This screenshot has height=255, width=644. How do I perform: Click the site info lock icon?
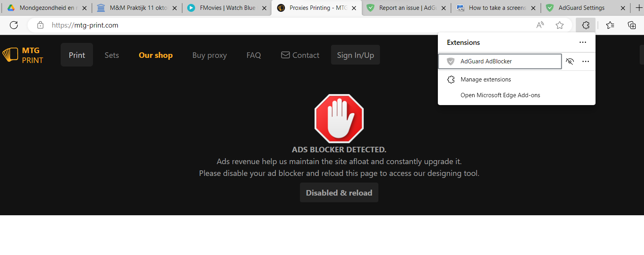(x=40, y=25)
